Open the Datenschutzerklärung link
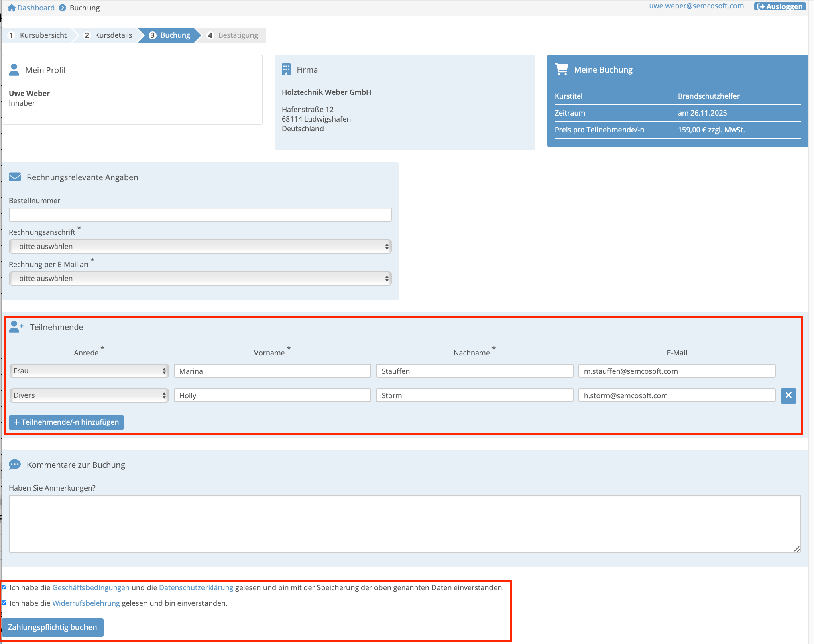 coord(196,587)
